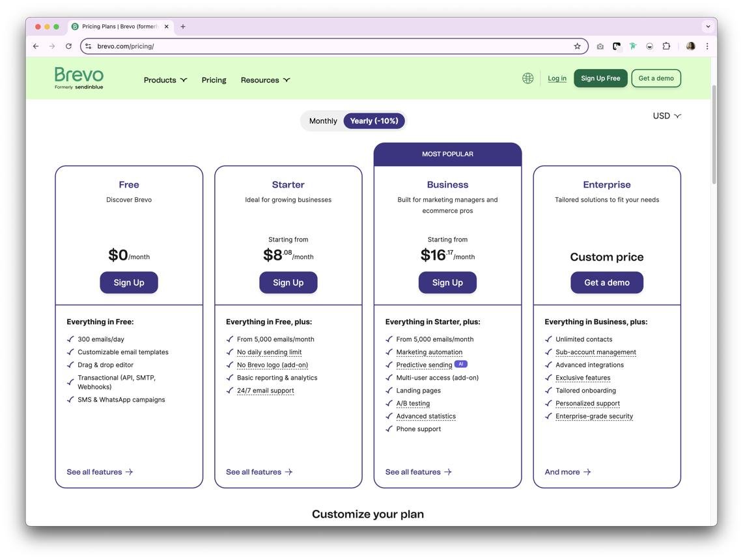
Task: Click the Enterprise plan title
Action: tap(606, 184)
